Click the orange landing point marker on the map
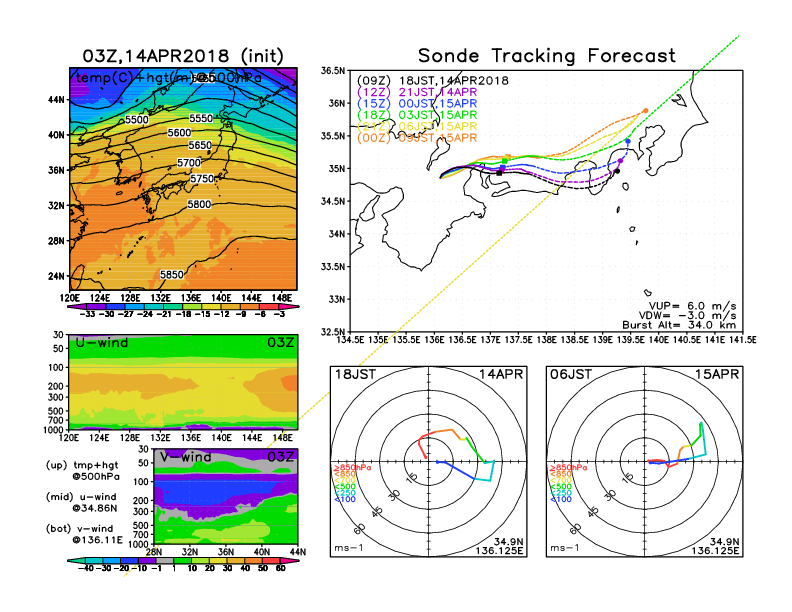The image size is (792, 612). (646, 110)
